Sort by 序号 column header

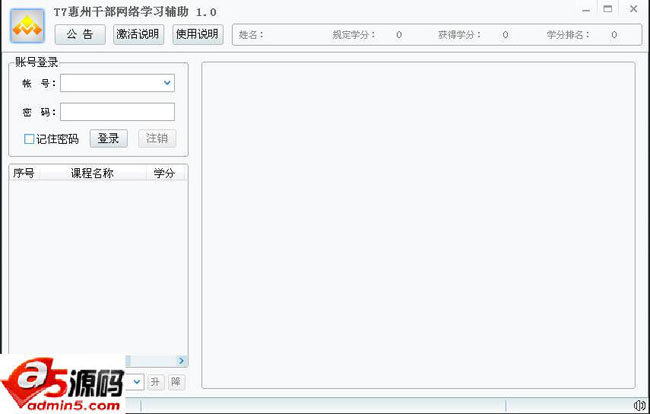click(24, 173)
